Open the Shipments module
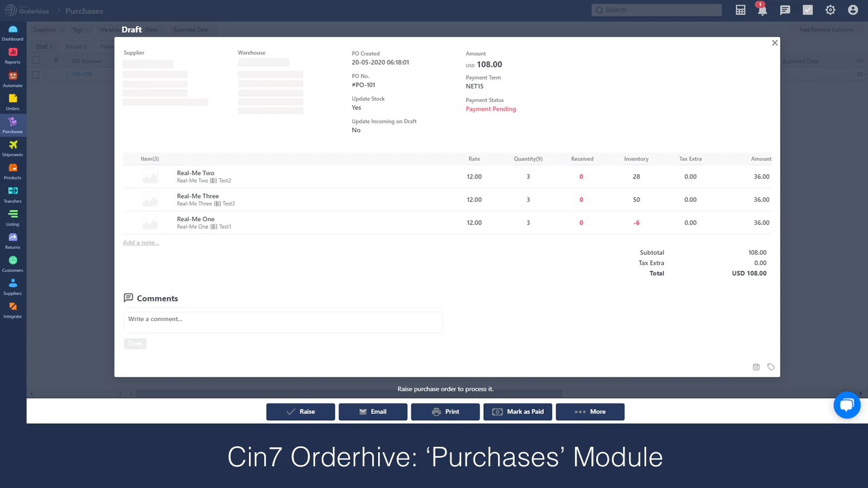 click(12, 149)
